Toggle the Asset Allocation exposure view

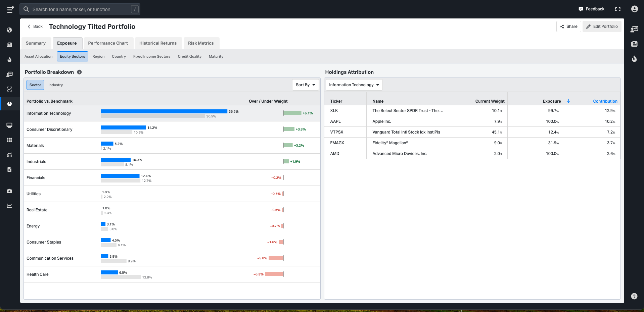[38, 56]
